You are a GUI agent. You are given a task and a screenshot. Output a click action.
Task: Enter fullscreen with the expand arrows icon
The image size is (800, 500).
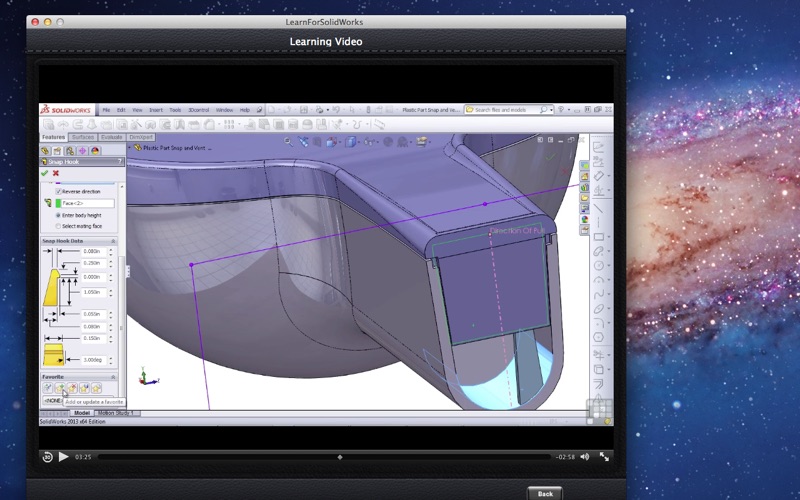(604, 457)
